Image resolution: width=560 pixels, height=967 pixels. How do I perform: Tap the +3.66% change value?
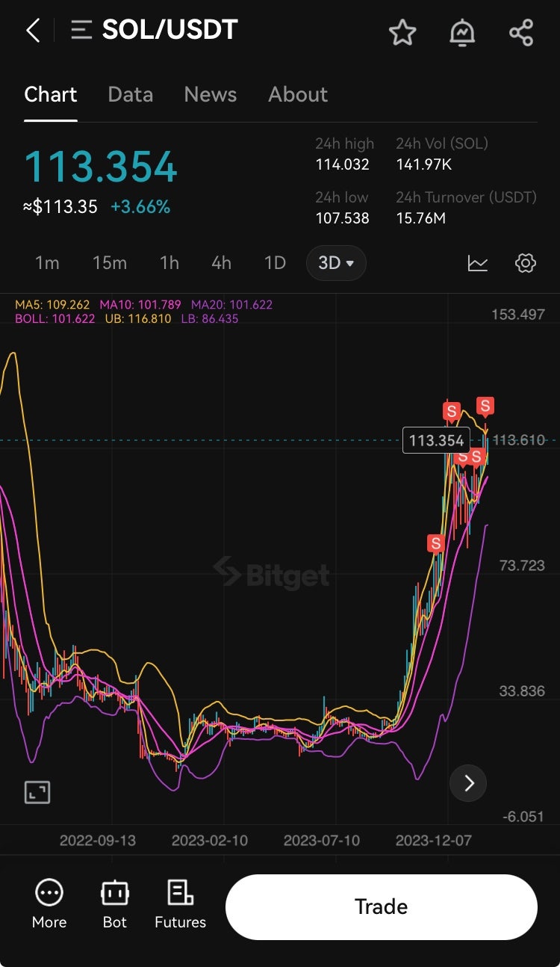point(140,207)
